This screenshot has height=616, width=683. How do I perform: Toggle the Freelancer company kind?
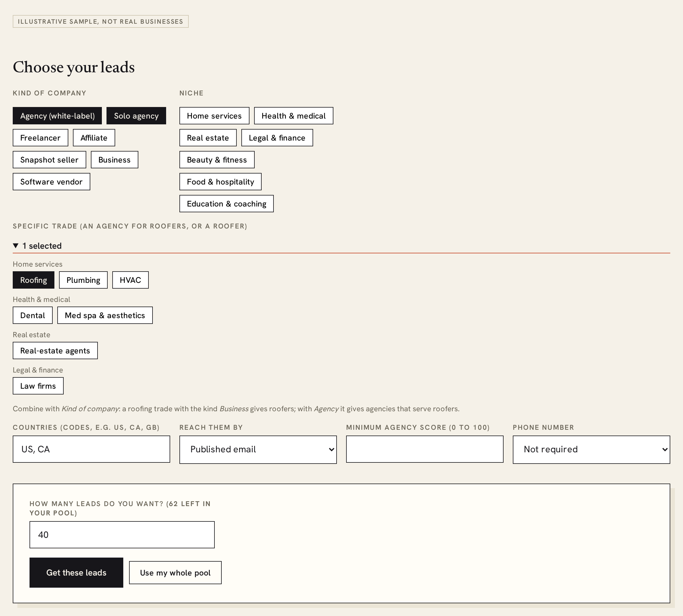40,138
